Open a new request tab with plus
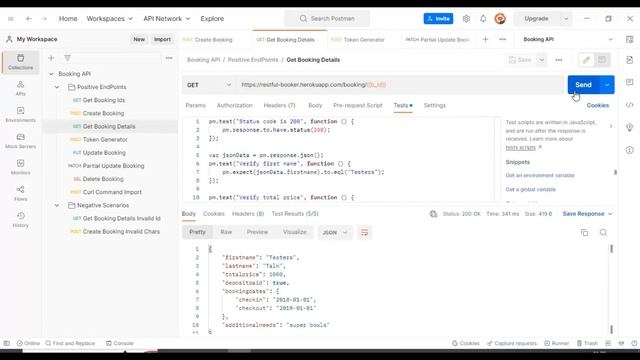The image size is (640, 360). (x=485, y=40)
